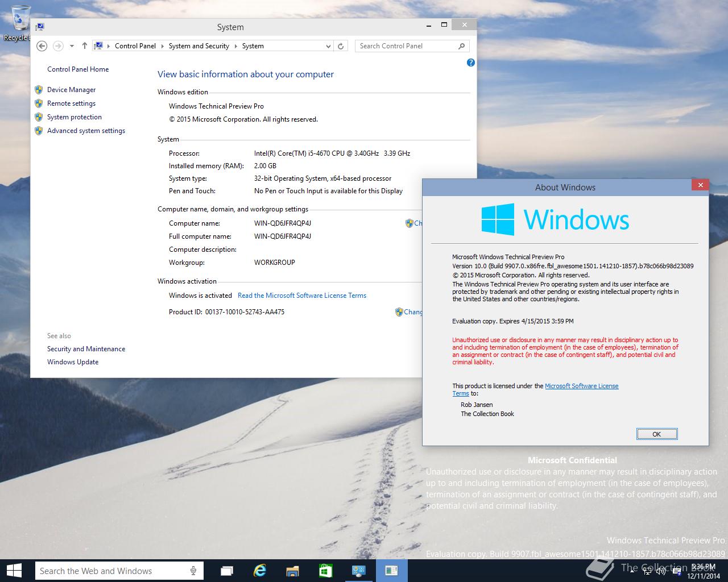Click the Intel Core i5-4670 processor text

(332, 153)
